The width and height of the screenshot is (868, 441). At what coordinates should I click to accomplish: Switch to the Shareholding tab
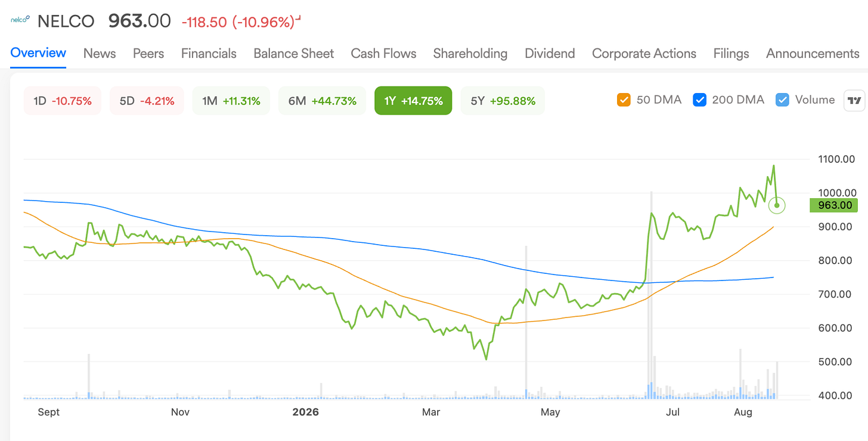click(470, 54)
